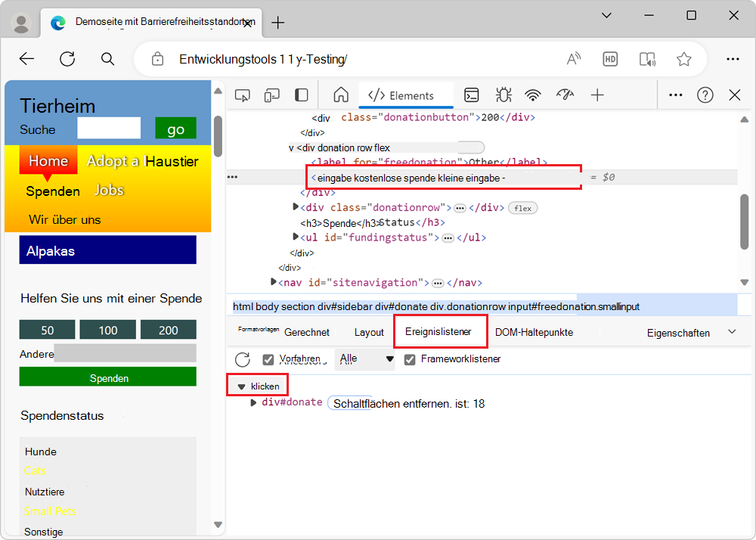Viewport: 756px width, 540px height.
Task: Open the DOM-Haltepunkte tab
Action: tap(534, 332)
